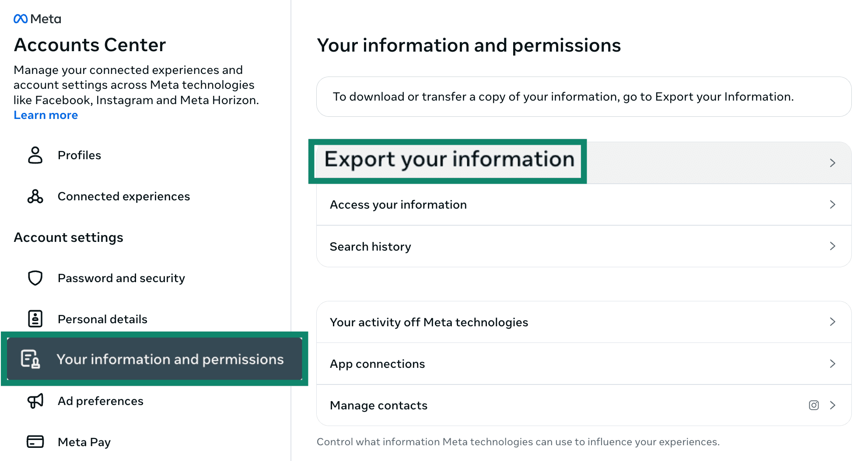This screenshot has width=868, height=461.
Task: Expand the App connections chevron
Action: [x=833, y=363]
